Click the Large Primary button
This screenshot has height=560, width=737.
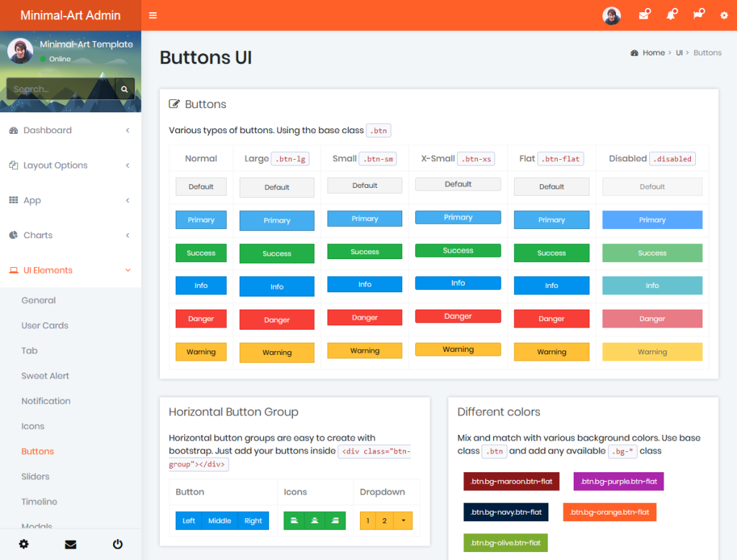point(277,220)
